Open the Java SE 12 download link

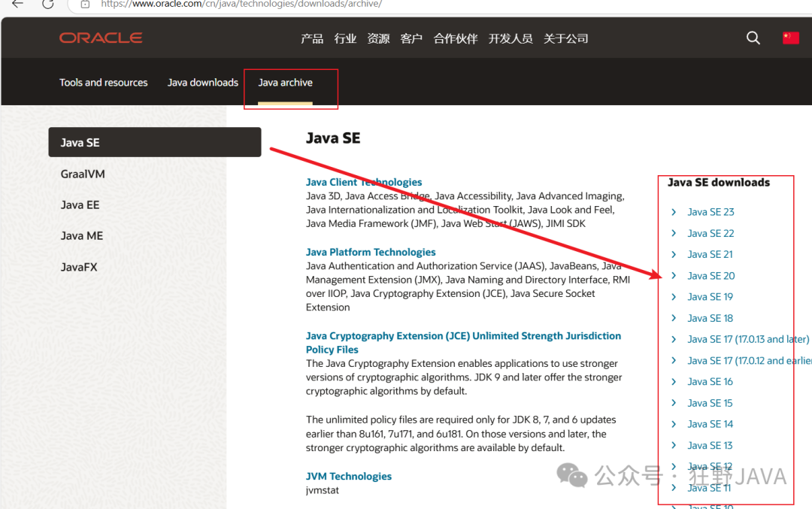[x=710, y=467]
